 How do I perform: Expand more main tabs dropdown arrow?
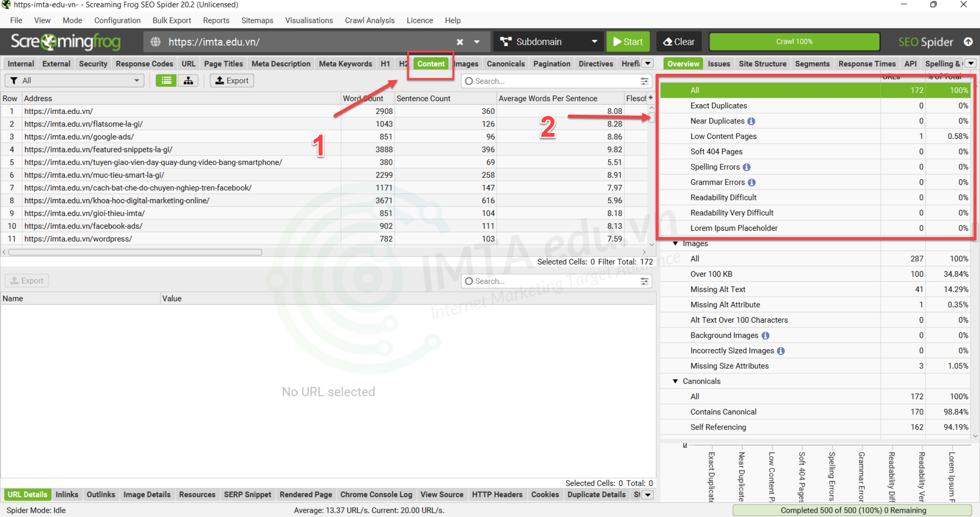pos(648,63)
